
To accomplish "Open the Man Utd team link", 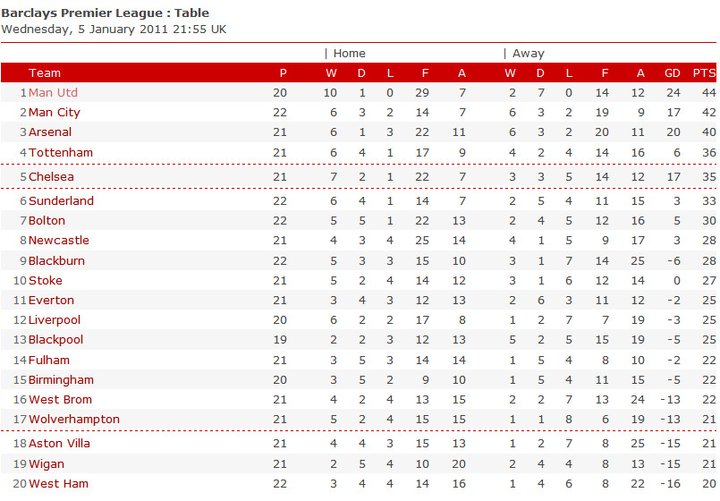I will point(53,93).
